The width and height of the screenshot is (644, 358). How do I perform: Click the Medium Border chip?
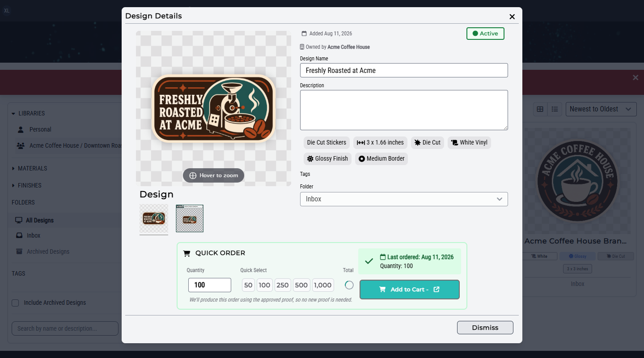tap(381, 158)
